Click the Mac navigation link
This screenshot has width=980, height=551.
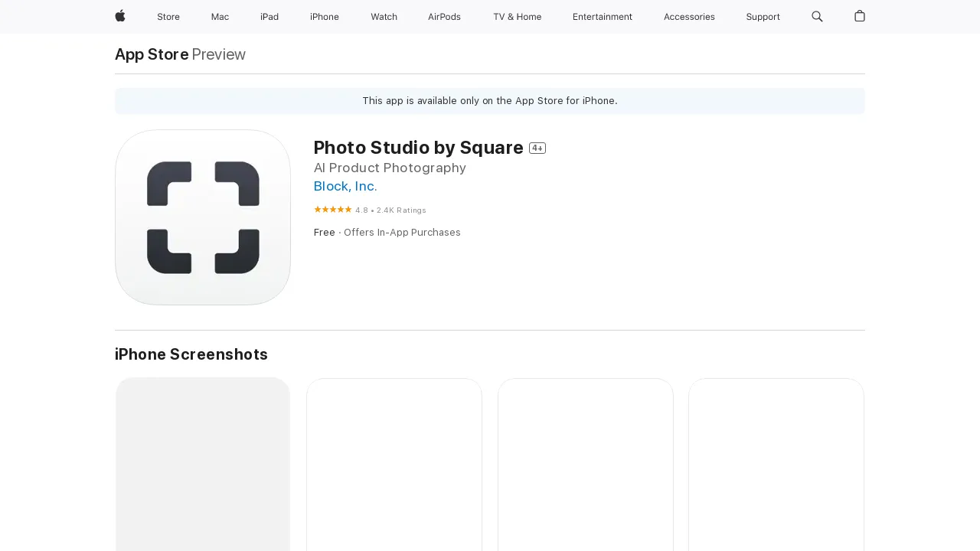(x=220, y=17)
